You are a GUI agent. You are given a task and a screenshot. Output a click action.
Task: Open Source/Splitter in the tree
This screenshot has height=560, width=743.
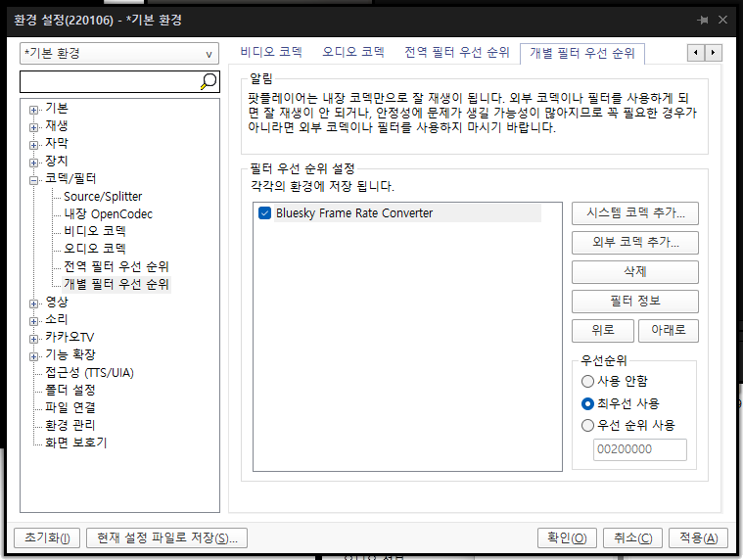pos(103,196)
